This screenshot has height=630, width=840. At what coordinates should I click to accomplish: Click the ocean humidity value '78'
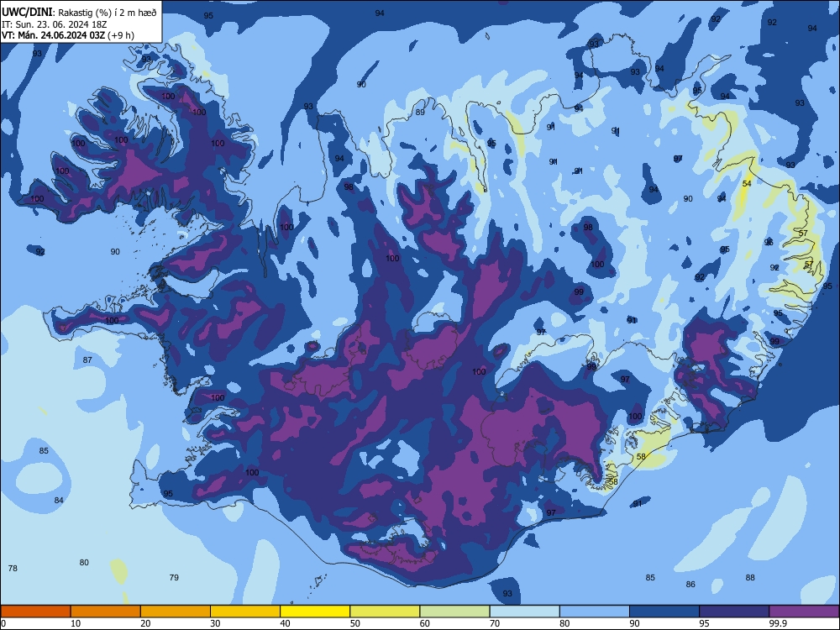coord(13,568)
